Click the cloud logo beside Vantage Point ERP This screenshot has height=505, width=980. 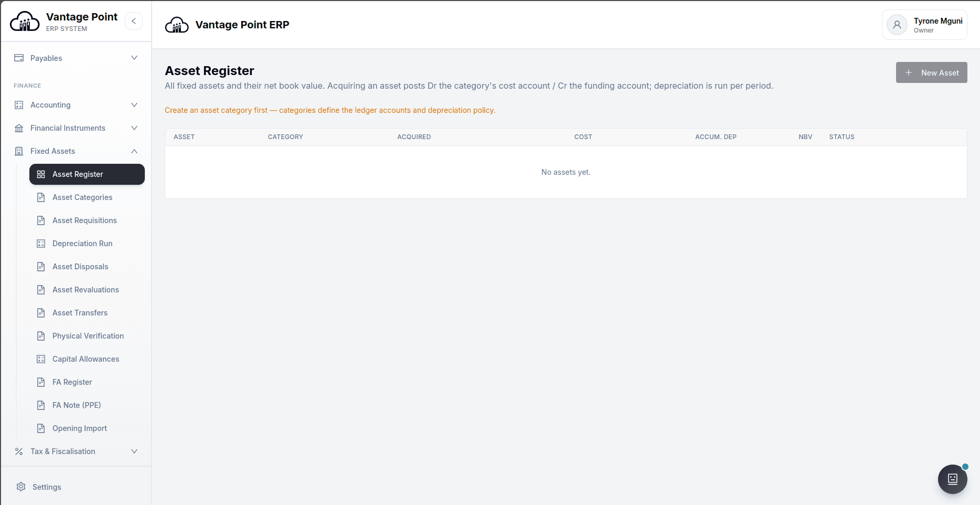177,25
